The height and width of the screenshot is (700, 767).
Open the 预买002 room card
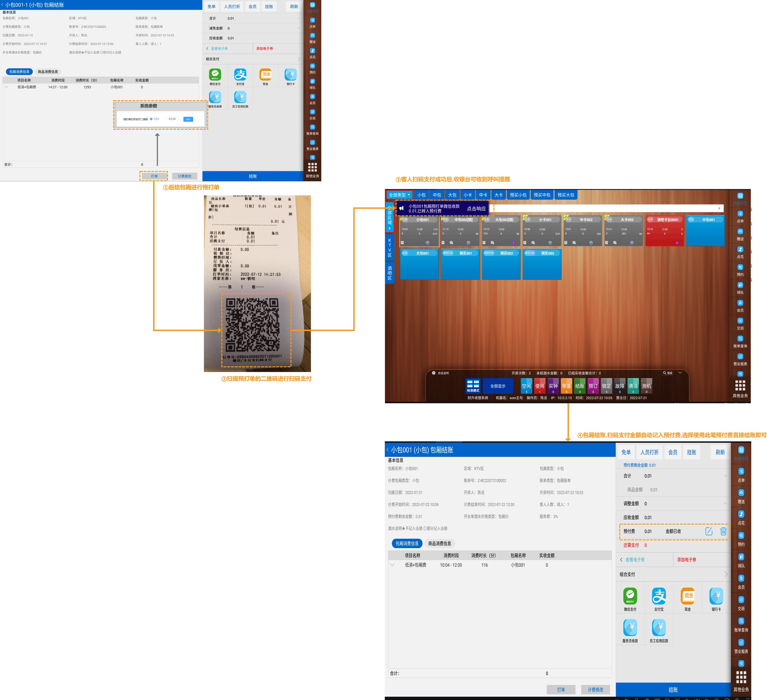(x=501, y=264)
